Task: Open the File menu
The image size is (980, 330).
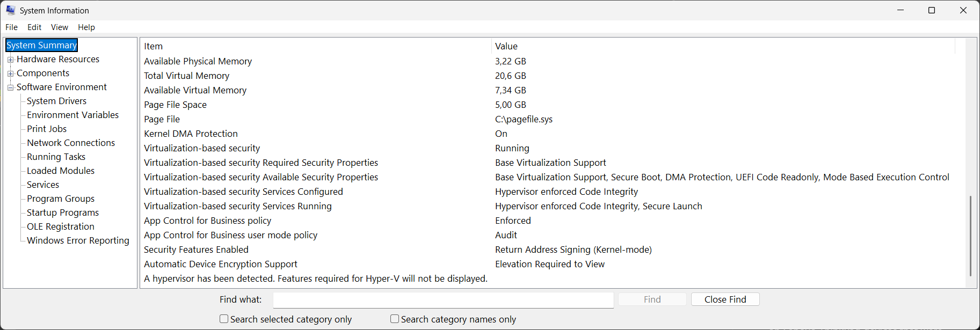Action: (x=11, y=27)
